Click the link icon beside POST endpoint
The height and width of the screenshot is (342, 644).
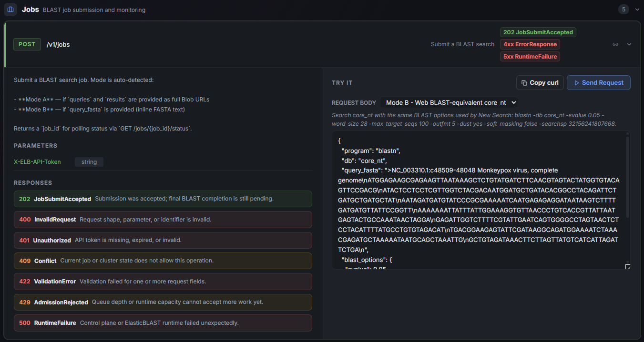click(615, 44)
